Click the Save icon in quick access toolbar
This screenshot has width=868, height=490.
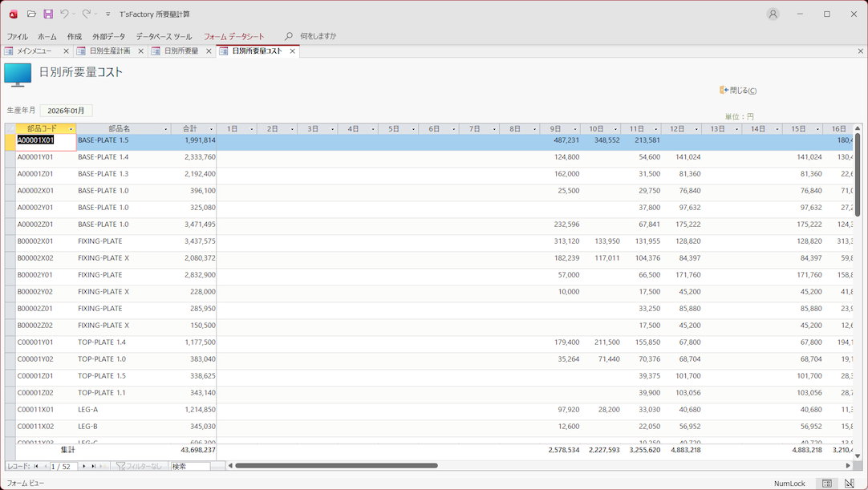click(x=48, y=14)
